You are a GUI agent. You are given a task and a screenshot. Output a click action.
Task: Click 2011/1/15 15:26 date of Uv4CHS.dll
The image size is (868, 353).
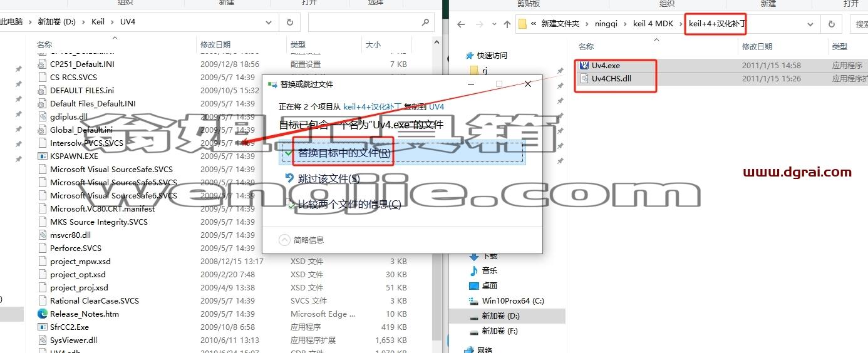tap(772, 79)
